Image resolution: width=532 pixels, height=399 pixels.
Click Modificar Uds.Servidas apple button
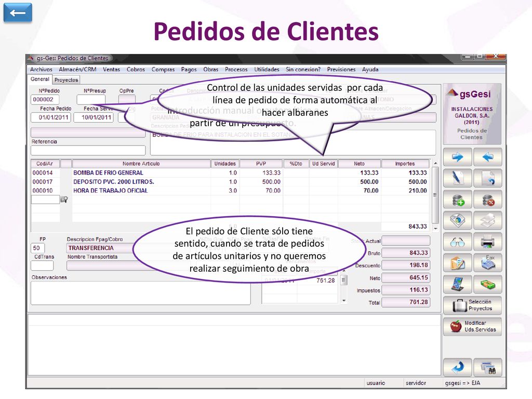pos(472,326)
